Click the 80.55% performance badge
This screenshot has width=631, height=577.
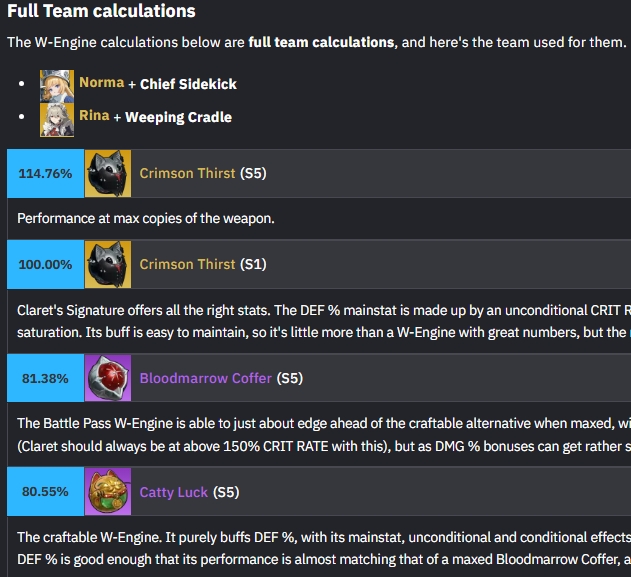coord(45,492)
